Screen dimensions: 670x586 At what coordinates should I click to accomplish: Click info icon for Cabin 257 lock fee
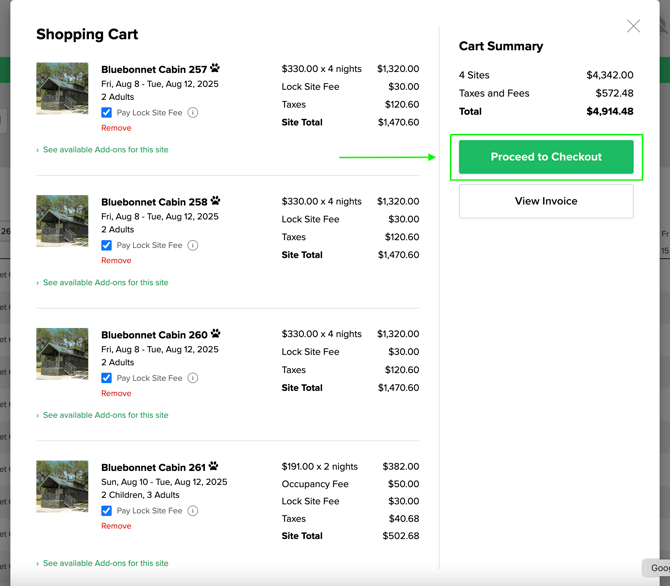pos(193,113)
